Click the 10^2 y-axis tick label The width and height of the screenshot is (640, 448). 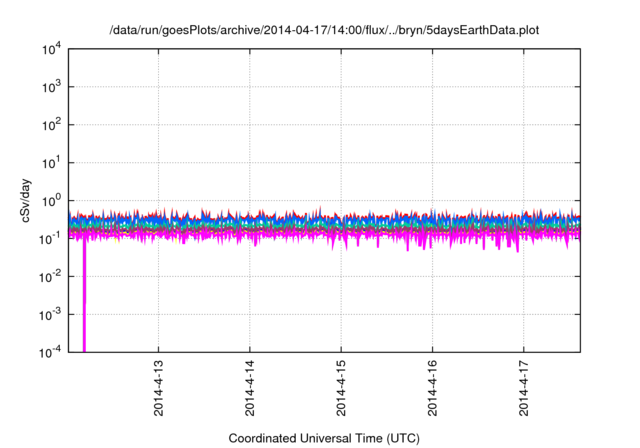(51, 125)
